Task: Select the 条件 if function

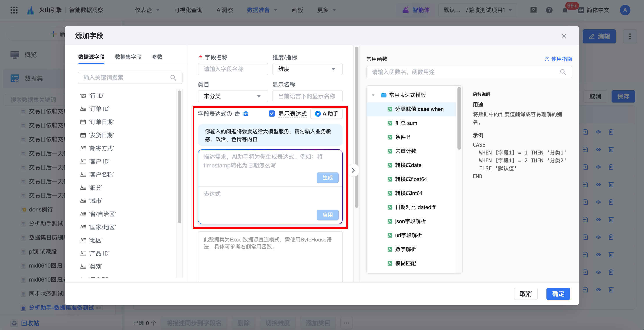Action: point(411,137)
